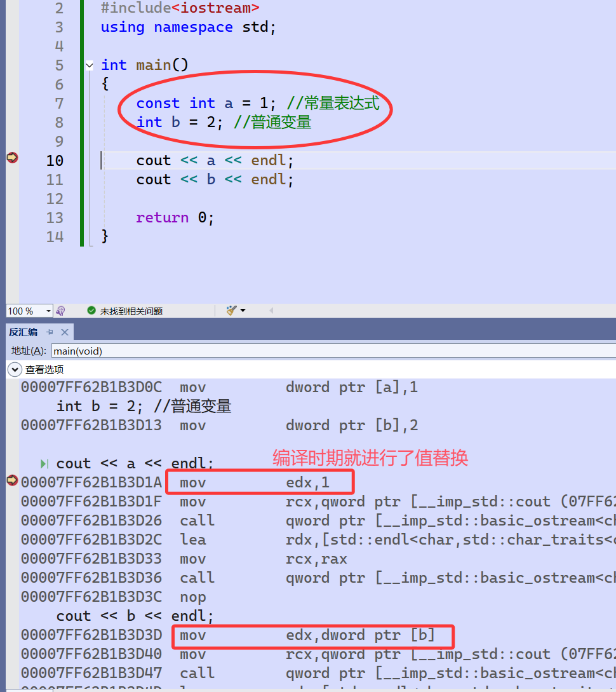Click instruction 'mov edx,dword ptr [b]'
The image size is (616, 692).
(308, 635)
